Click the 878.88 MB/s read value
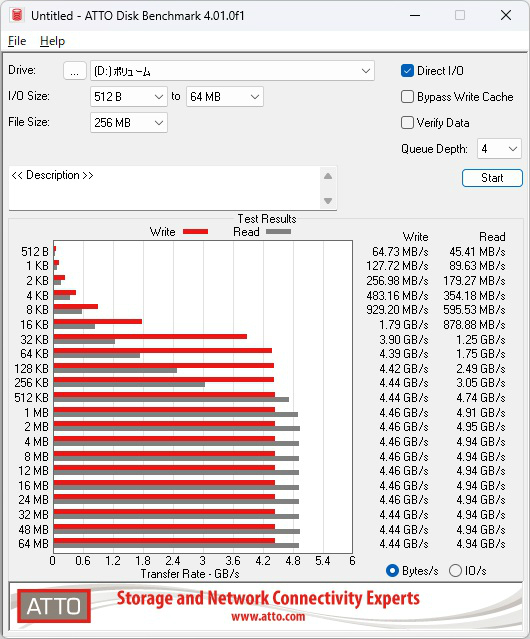This screenshot has width=530, height=639. click(474, 325)
